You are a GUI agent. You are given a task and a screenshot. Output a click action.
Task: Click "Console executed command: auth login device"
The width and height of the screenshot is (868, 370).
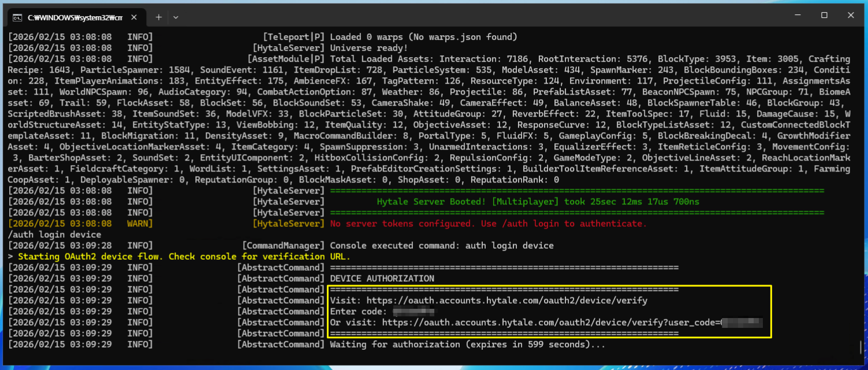442,246
